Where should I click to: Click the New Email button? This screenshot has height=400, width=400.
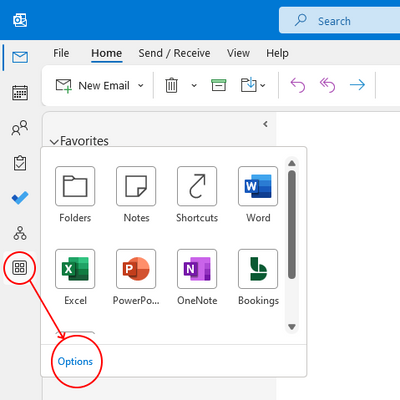97,86
